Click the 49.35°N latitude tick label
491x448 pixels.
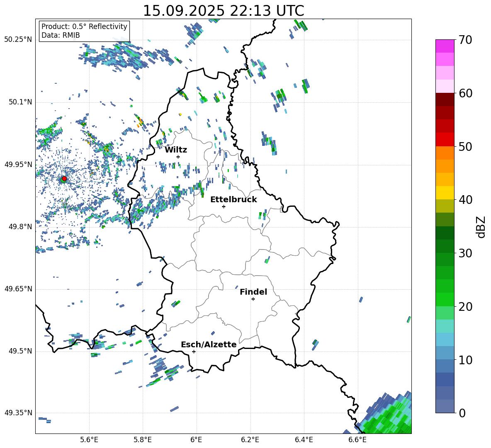coord(18,413)
